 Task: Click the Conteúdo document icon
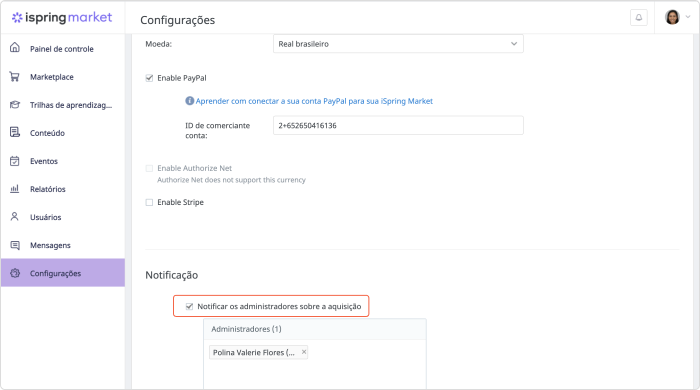click(x=15, y=133)
